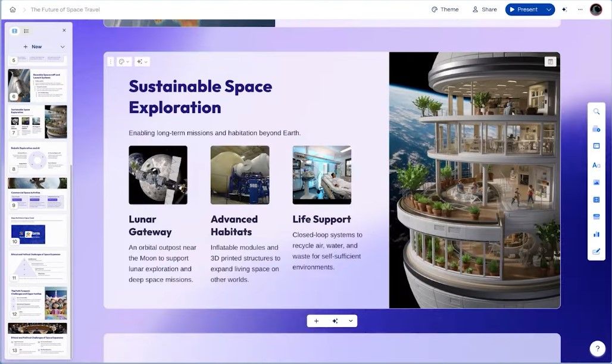This screenshot has height=364, width=612.
Task: Open the Present options dropdown arrow
Action: (x=549, y=10)
